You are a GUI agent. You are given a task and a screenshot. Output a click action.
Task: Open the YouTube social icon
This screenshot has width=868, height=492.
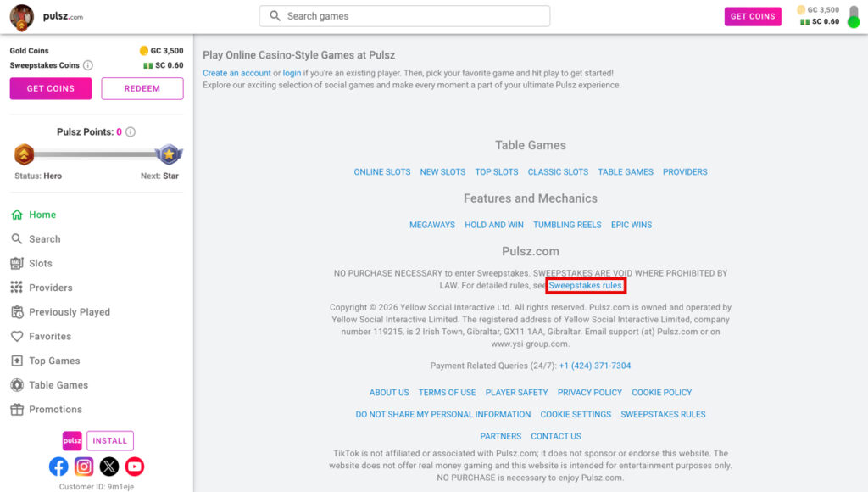135,467
